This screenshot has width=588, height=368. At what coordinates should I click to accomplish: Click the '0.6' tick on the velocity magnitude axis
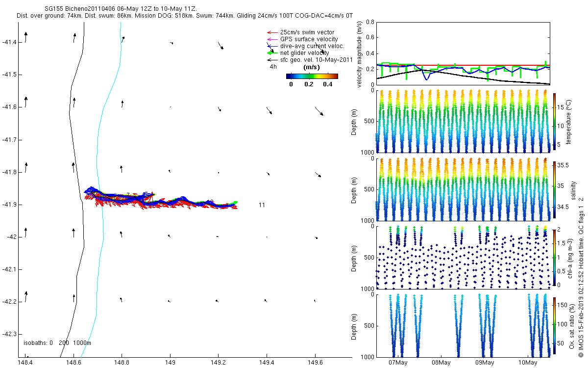point(370,38)
